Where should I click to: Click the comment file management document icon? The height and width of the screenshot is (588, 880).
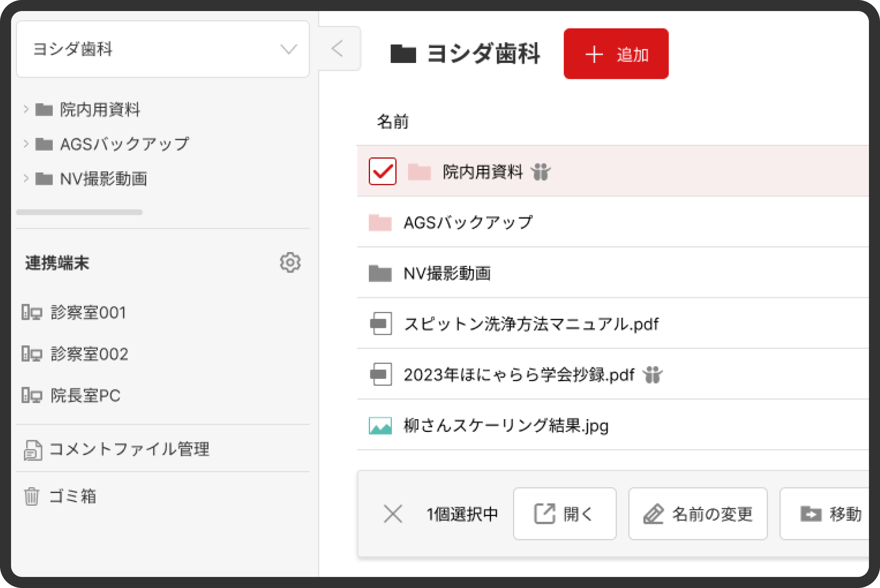(x=33, y=449)
